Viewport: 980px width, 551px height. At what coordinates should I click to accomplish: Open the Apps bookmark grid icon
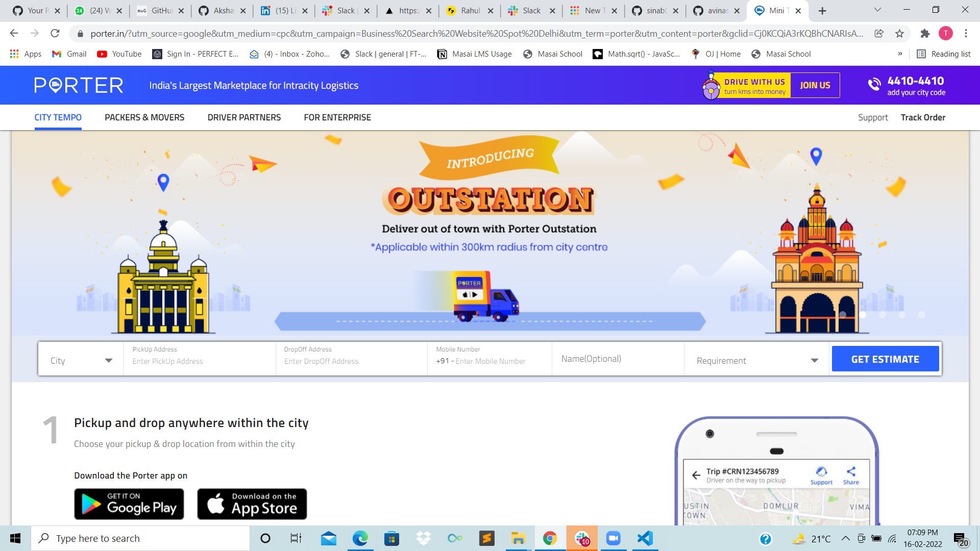coord(14,54)
